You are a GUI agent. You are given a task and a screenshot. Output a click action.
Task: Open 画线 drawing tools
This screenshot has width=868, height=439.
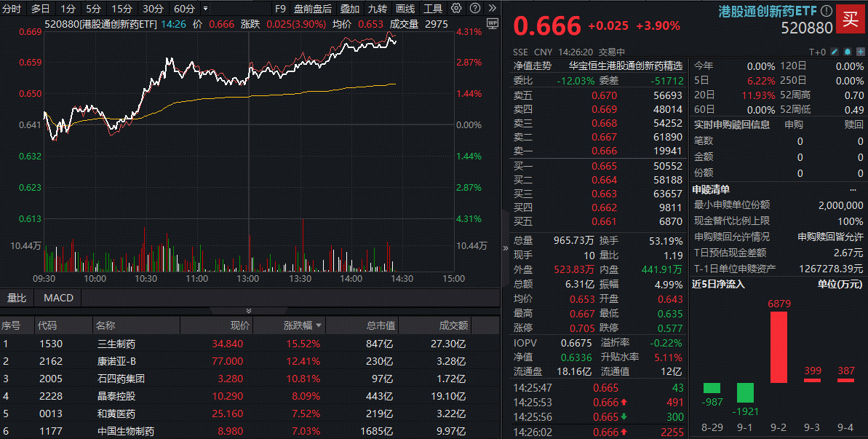[x=405, y=9]
